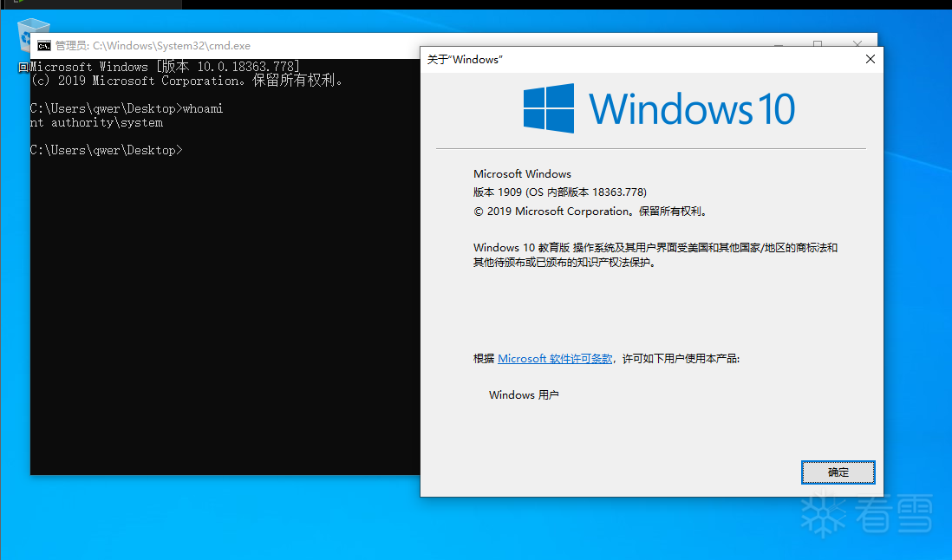Click the small 回 icon at the screen's left edge
Image resolution: width=952 pixels, height=560 pixels.
pos(22,67)
